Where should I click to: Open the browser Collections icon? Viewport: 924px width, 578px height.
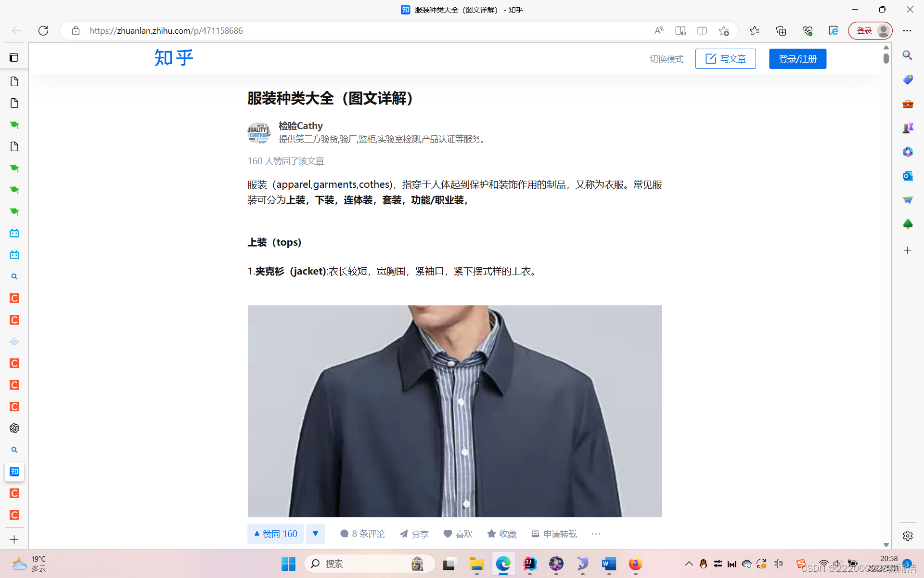point(781,31)
